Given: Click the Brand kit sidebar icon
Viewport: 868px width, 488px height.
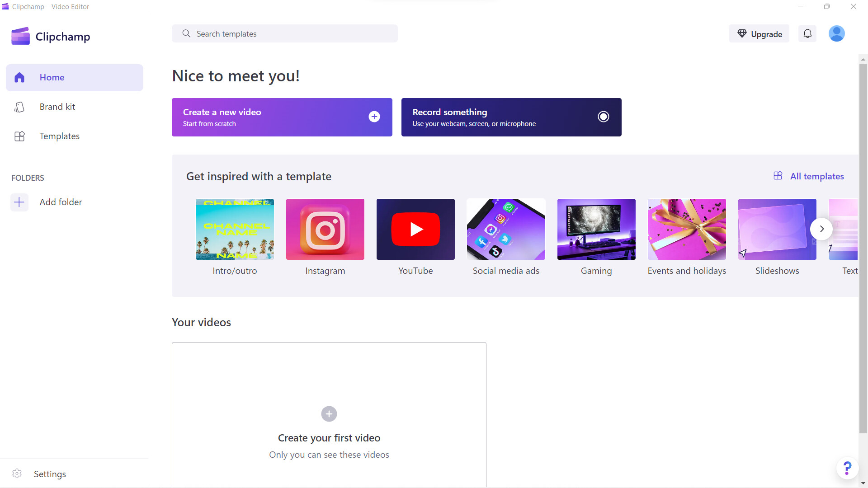Looking at the screenshot, I should click(x=19, y=107).
